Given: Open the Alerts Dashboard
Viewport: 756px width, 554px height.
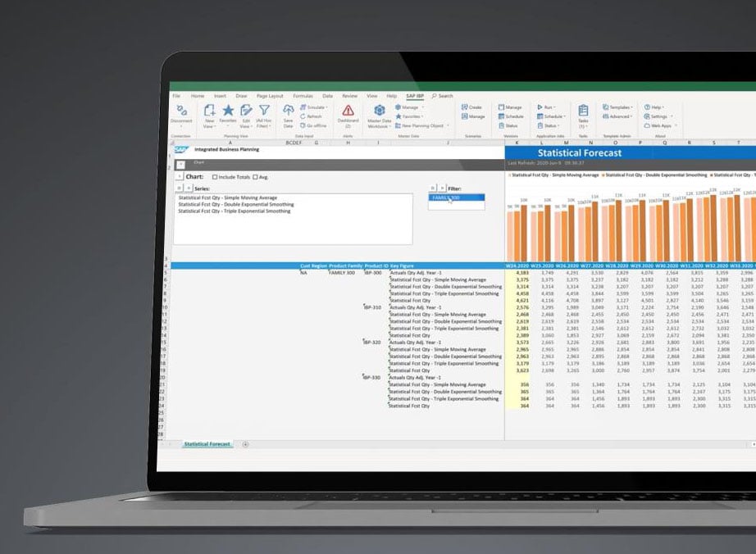Looking at the screenshot, I should pyautogui.click(x=348, y=111).
